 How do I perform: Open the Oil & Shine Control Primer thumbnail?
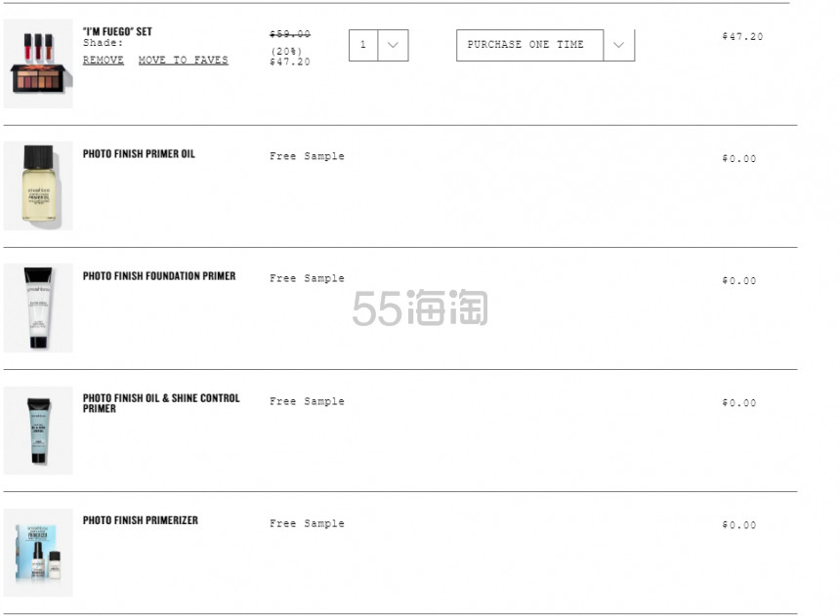coord(38,431)
